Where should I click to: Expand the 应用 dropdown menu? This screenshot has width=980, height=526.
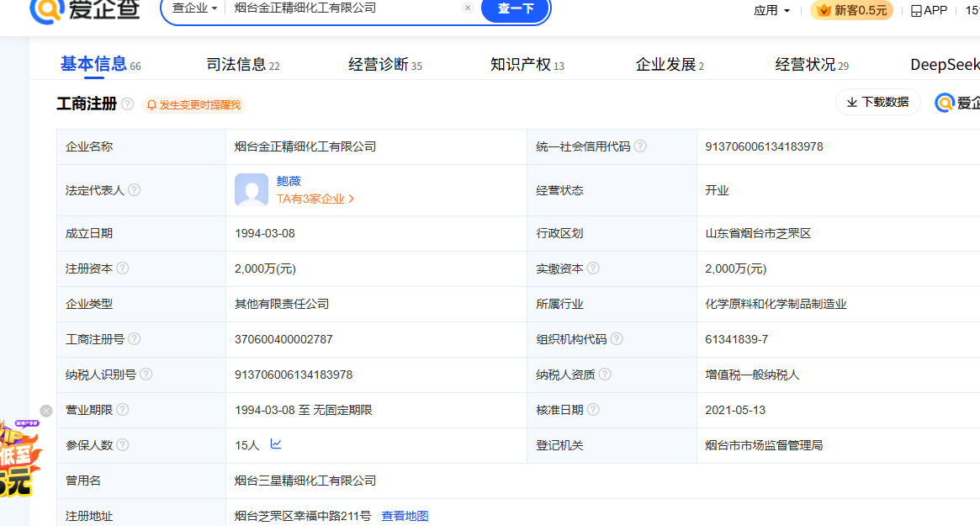click(x=772, y=11)
